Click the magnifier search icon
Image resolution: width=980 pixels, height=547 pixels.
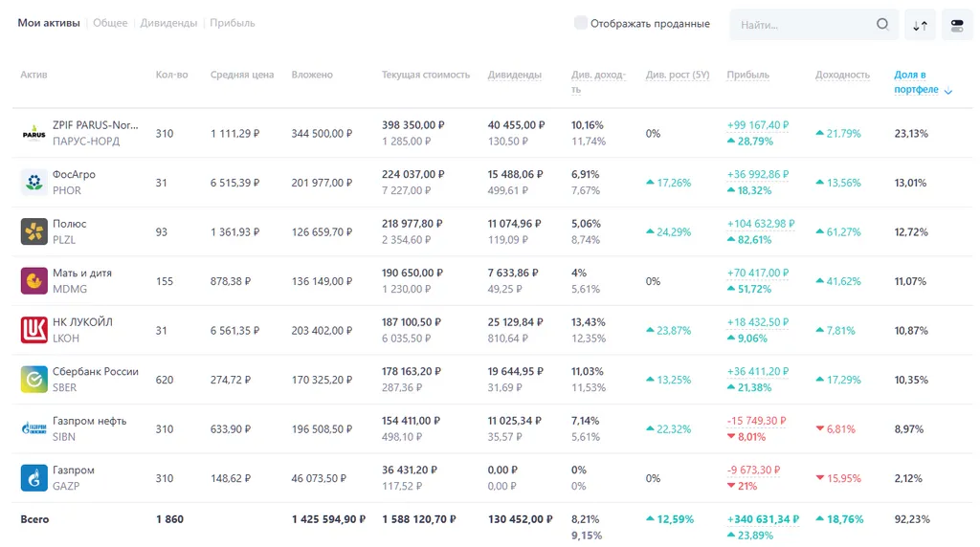coord(882,25)
